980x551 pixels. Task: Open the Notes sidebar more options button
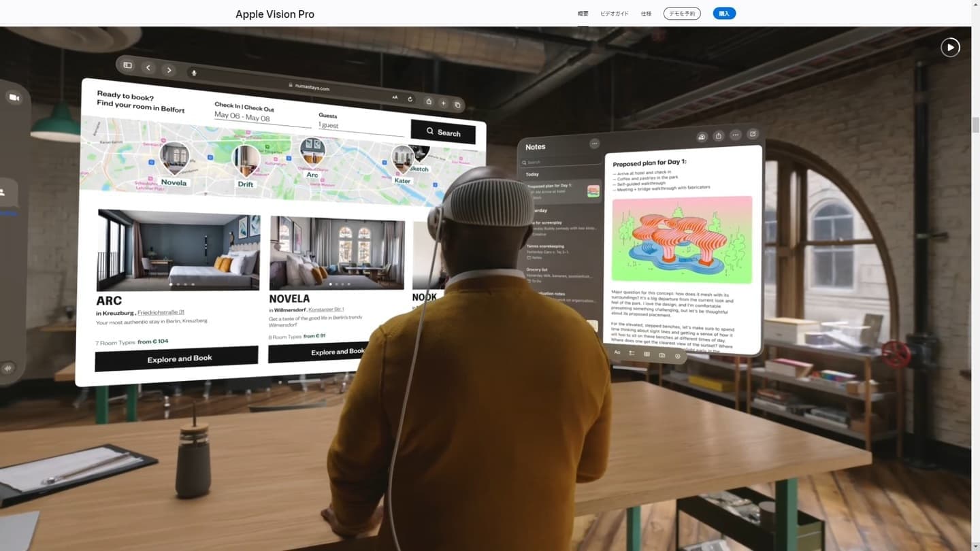594,144
